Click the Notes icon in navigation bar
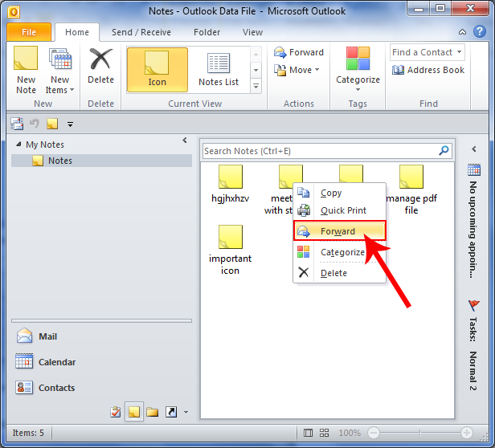The height and width of the screenshot is (448, 495). point(134,412)
